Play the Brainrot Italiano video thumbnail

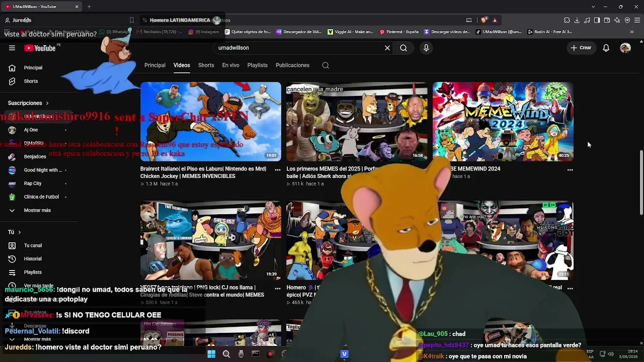[211, 122]
